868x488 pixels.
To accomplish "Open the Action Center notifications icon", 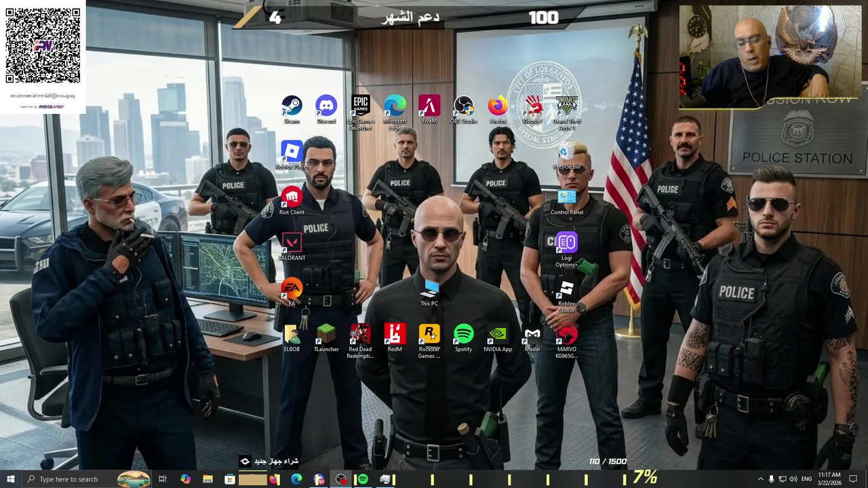I will [853, 479].
